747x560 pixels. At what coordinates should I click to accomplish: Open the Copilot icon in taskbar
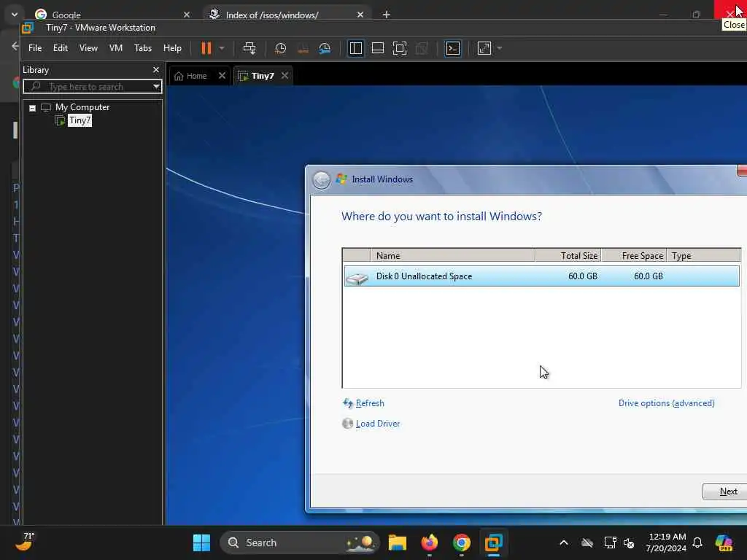[724, 542]
